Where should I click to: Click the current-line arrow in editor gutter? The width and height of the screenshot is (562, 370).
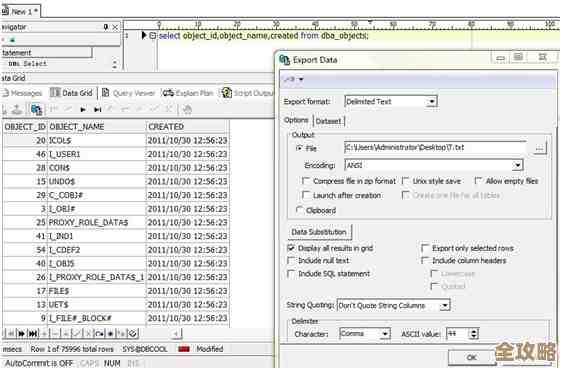144,35
